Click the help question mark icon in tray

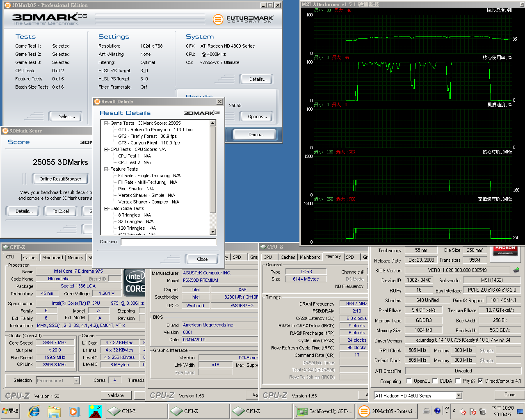click(437, 411)
